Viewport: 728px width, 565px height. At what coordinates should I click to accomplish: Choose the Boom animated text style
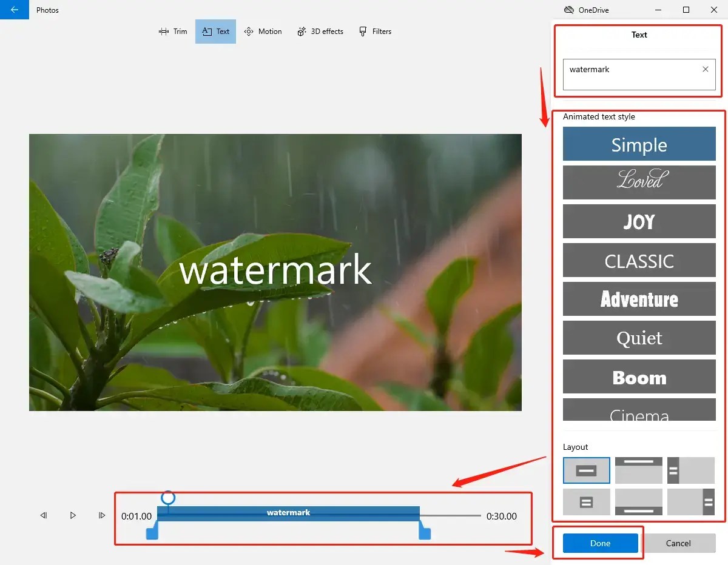[x=639, y=376]
